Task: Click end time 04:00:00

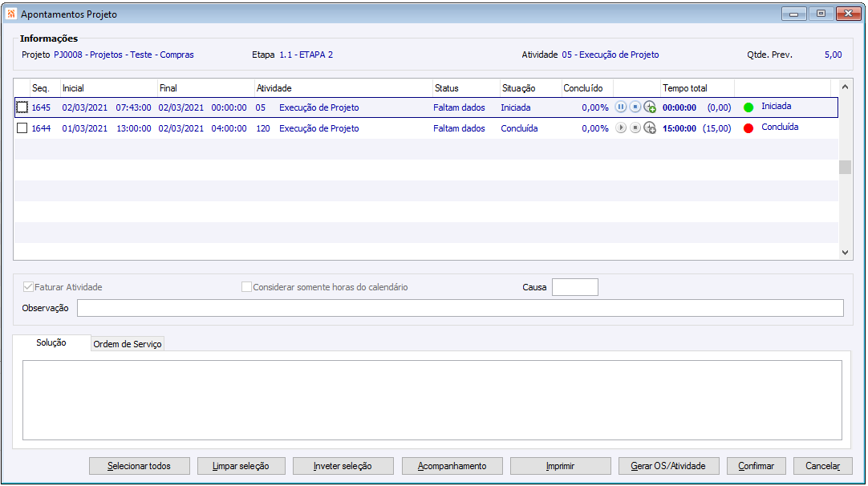Action: pos(229,128)
